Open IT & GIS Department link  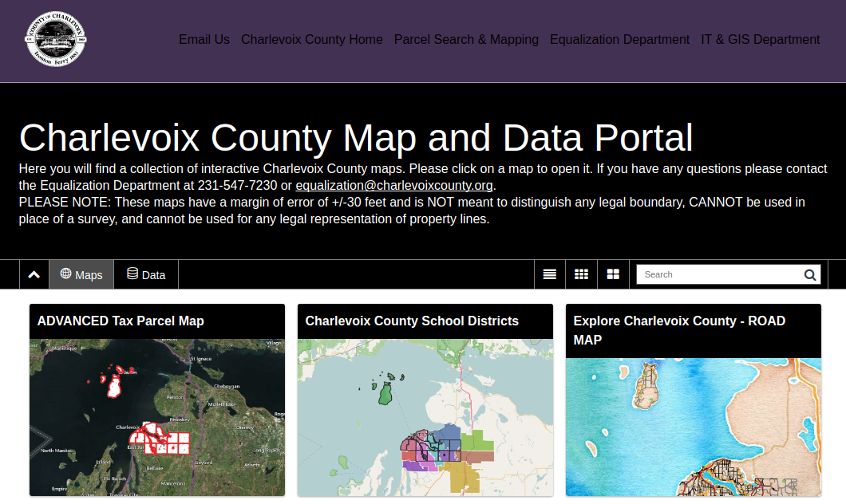(x=761, y=39)
